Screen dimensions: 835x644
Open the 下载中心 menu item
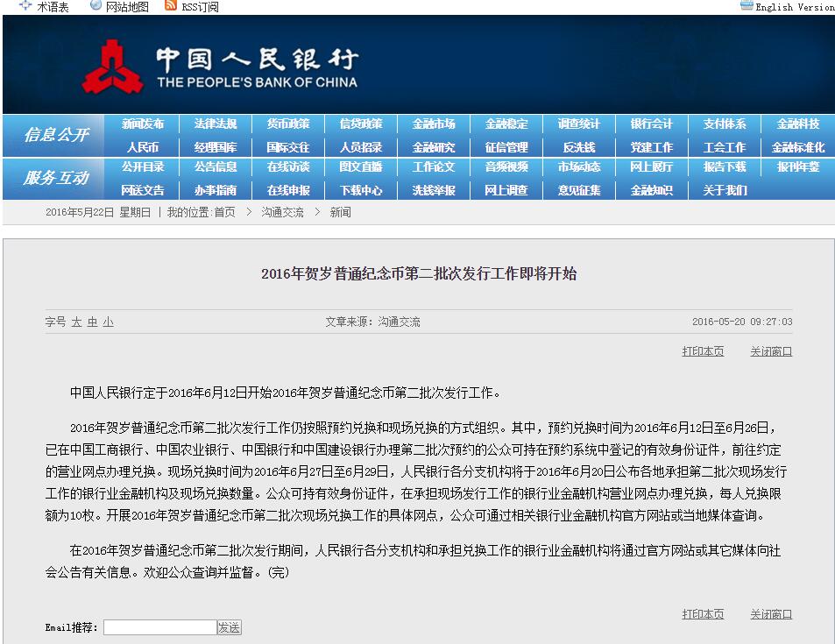pos(361,190)
